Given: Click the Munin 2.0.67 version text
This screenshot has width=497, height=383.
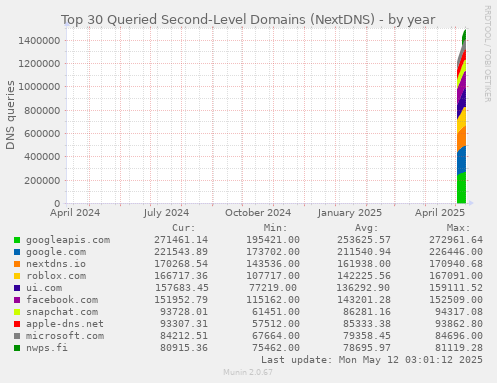Looking at the screenshot, I should [x=248, y=372].
